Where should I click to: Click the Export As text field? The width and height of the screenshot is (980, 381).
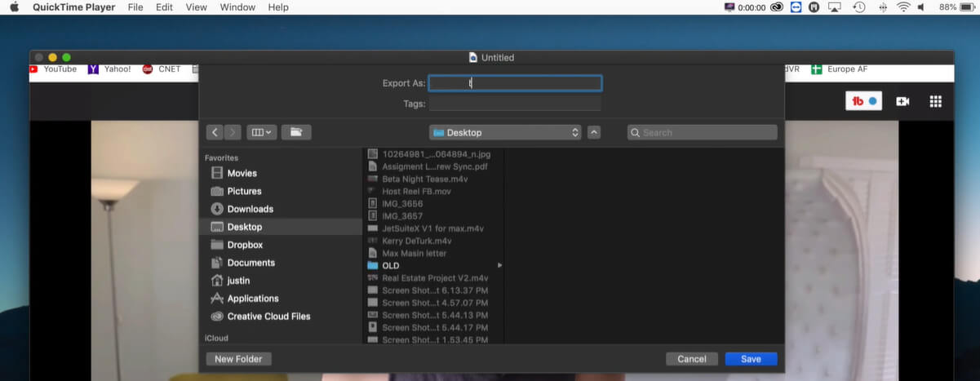tap(515, 83)
